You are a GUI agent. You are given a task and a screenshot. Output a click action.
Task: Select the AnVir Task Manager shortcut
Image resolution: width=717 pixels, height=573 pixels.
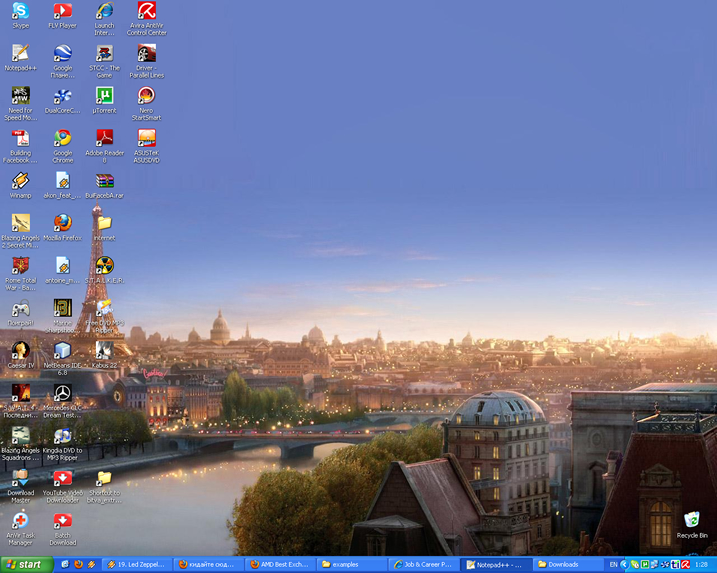click(x=20, y=521)
